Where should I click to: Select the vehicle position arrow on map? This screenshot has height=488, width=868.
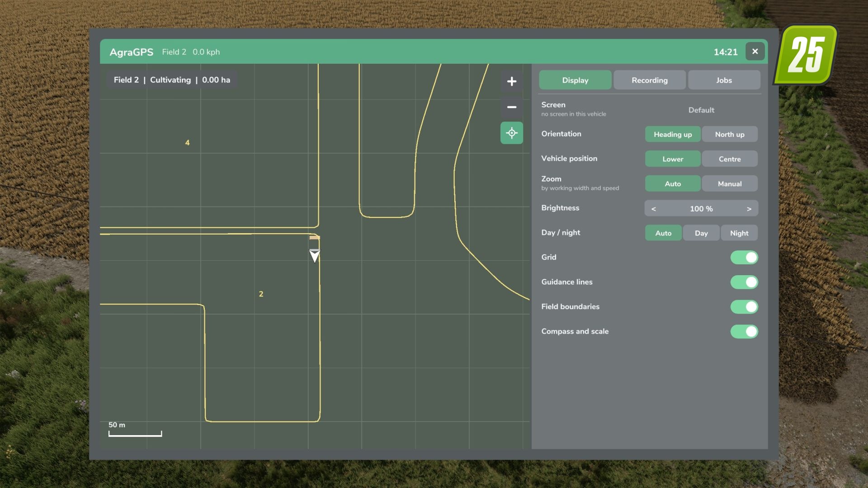pyautogui.click(x=315, y=256)
